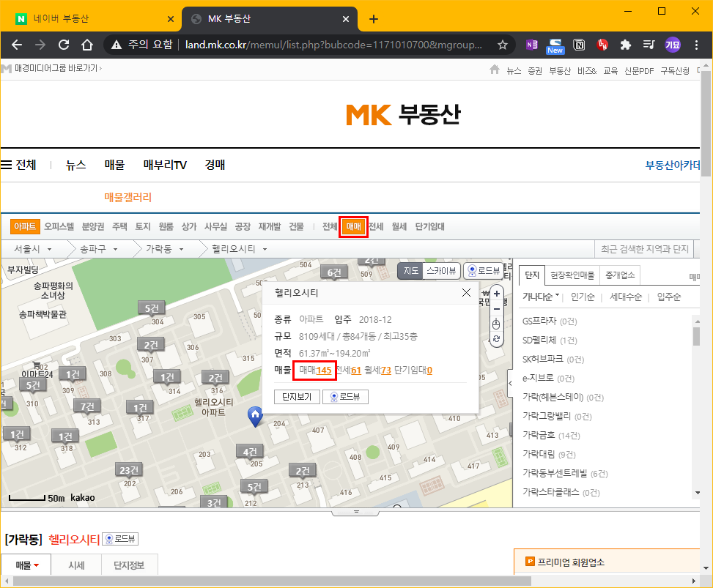Click the blue home map marker

coord(255,416)
